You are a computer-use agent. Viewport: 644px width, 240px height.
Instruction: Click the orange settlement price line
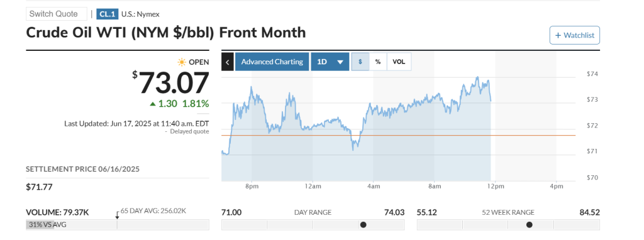click(x=398, y=135)
